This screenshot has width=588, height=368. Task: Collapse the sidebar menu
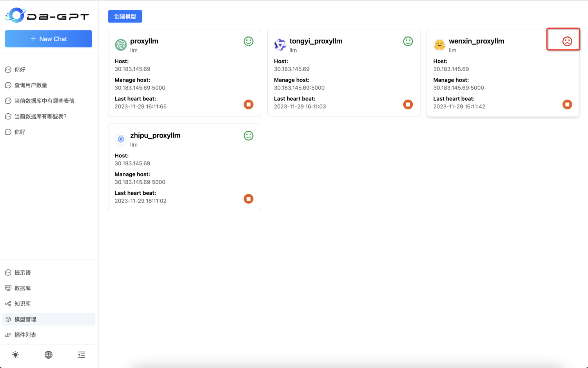(x=82, y=355)
